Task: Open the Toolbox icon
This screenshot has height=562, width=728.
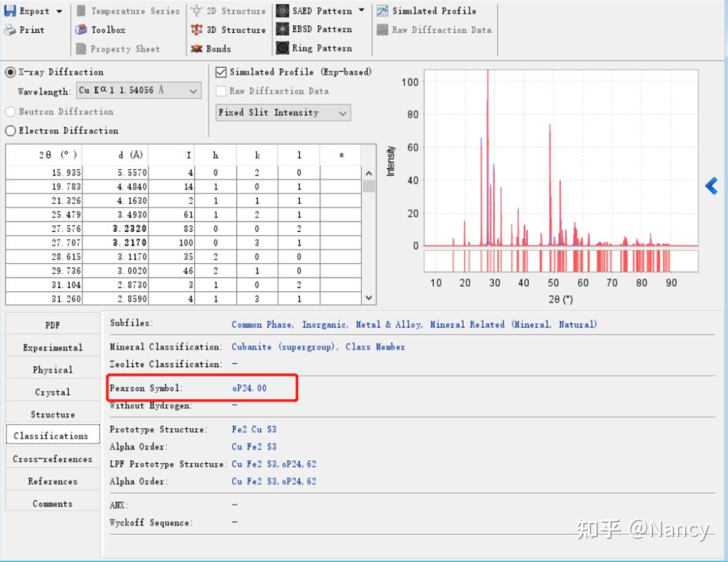Action: (82, 30)
